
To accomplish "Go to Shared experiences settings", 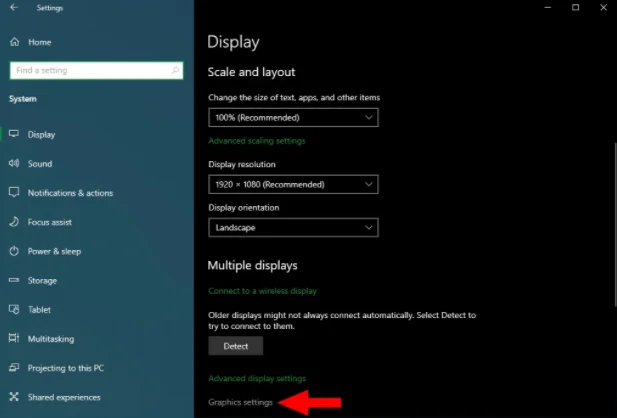I will 64,397.
